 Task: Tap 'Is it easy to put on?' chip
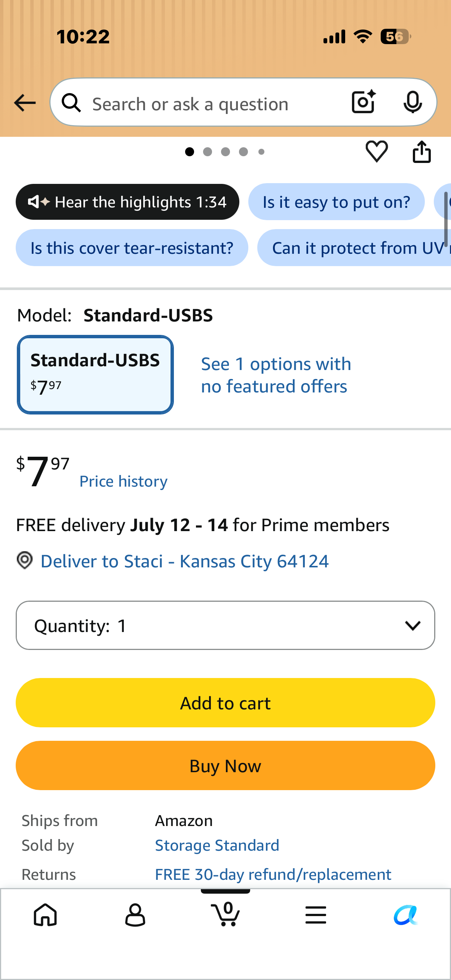tap(337, 201)
